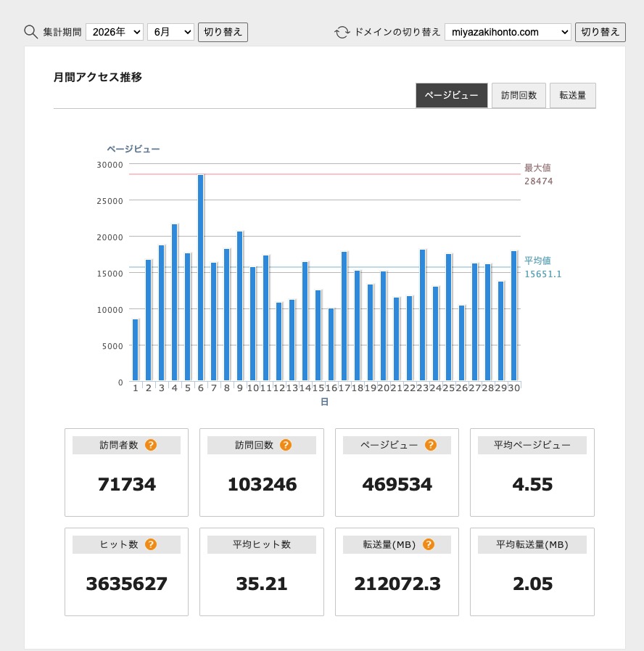Click the chart bar for day 16
The image size is (644, 651).
point(331,344)
